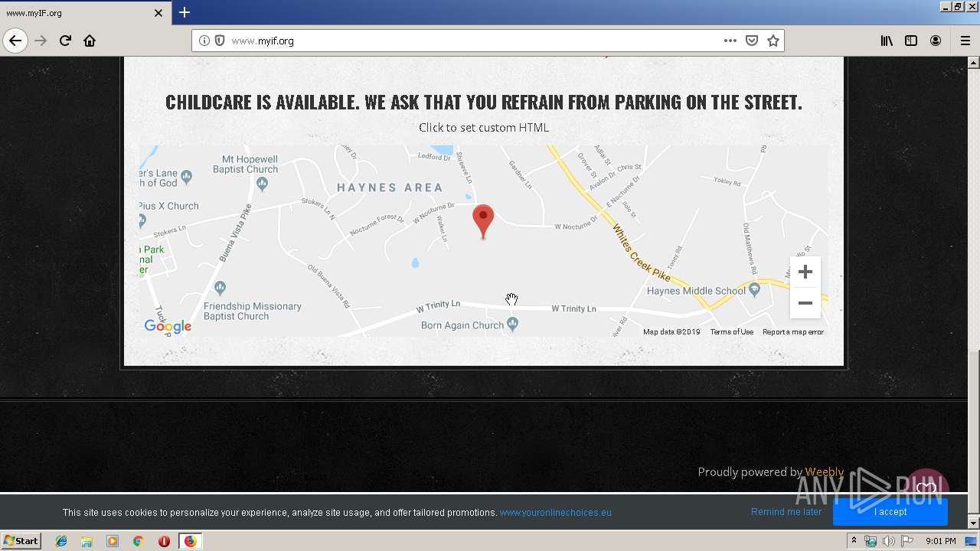The width and height of the screenshot is (980, 551).
Task: Zoom in on the map
Action: [805, 272]
